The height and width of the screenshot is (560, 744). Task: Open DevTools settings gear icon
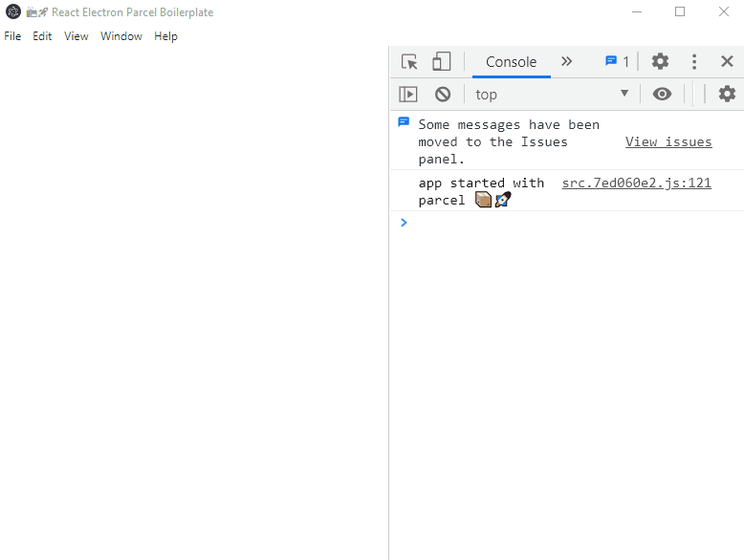pyautogui.click(x=660, y=62)
